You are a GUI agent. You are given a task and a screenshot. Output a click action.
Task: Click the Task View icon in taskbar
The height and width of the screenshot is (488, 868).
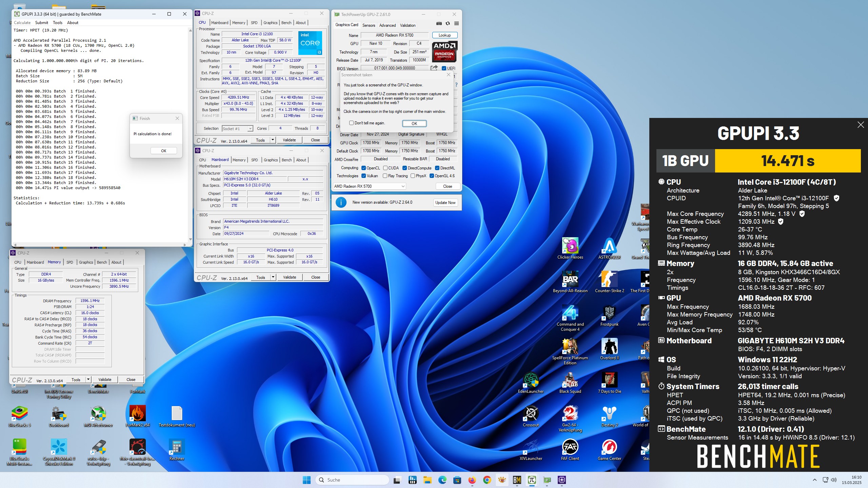click(397, 480)
